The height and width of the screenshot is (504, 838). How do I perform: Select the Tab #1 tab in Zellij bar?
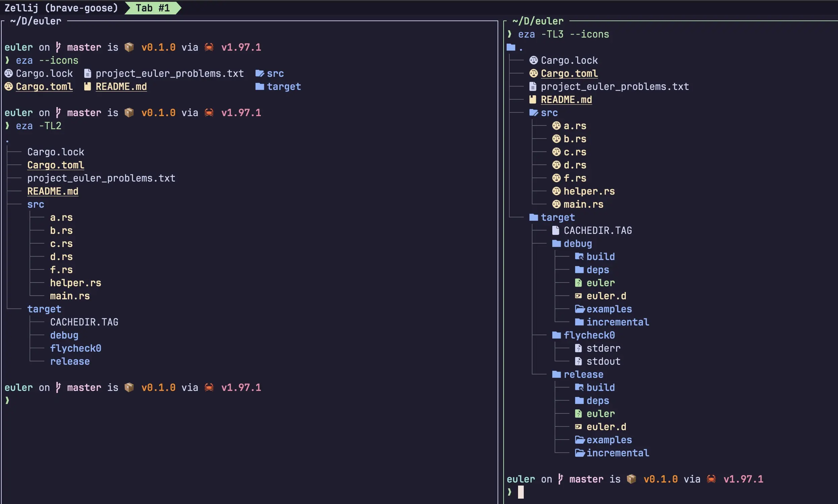click(152, 8)
